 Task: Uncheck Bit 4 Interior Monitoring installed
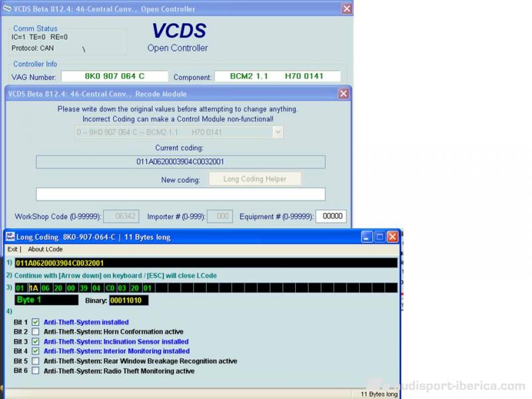click(x=36, y=351)
